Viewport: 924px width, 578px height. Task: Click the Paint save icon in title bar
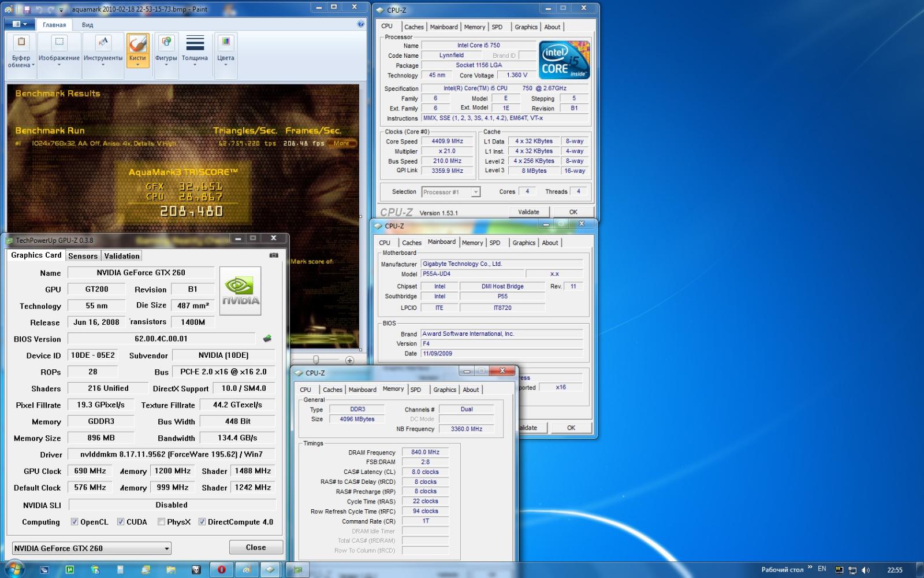pos(27,9)
